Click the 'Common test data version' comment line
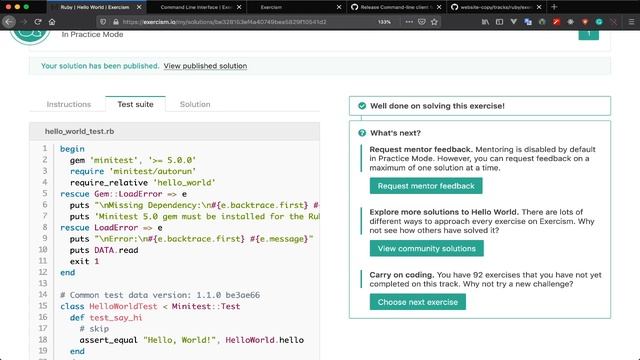640x360 pixels. click(160, 295)
